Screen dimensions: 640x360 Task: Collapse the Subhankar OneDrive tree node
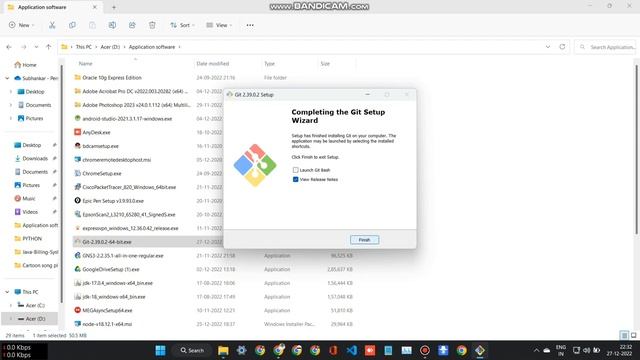tap(7, 78)
